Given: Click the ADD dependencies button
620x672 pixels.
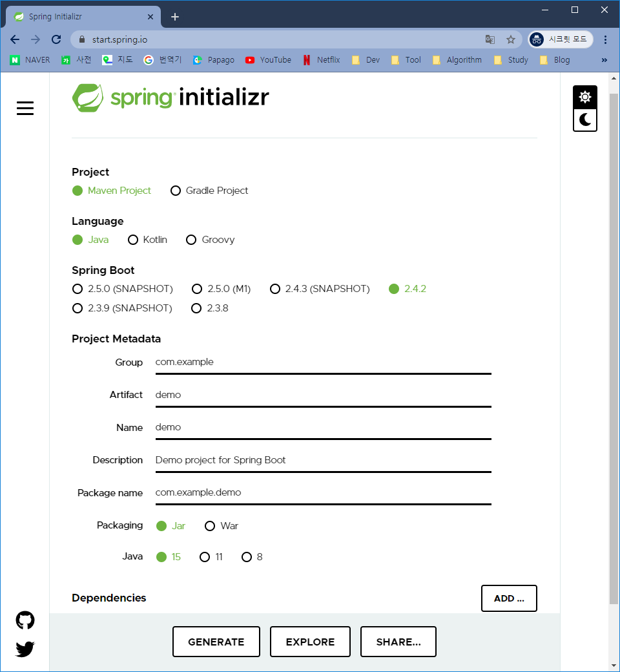Looking at the screenshot, I should pyautogui.click(x=509, y=598).
